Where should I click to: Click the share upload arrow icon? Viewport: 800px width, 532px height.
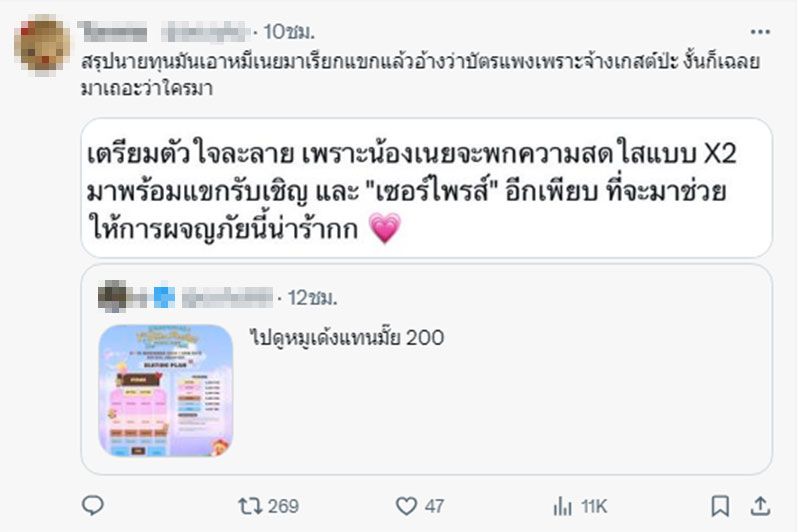tap(760, 506)
